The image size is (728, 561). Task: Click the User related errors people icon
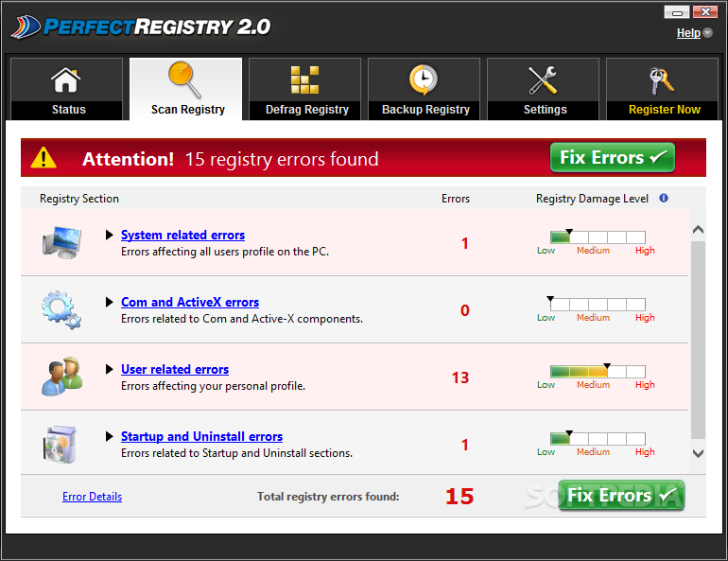click(61, 377)
